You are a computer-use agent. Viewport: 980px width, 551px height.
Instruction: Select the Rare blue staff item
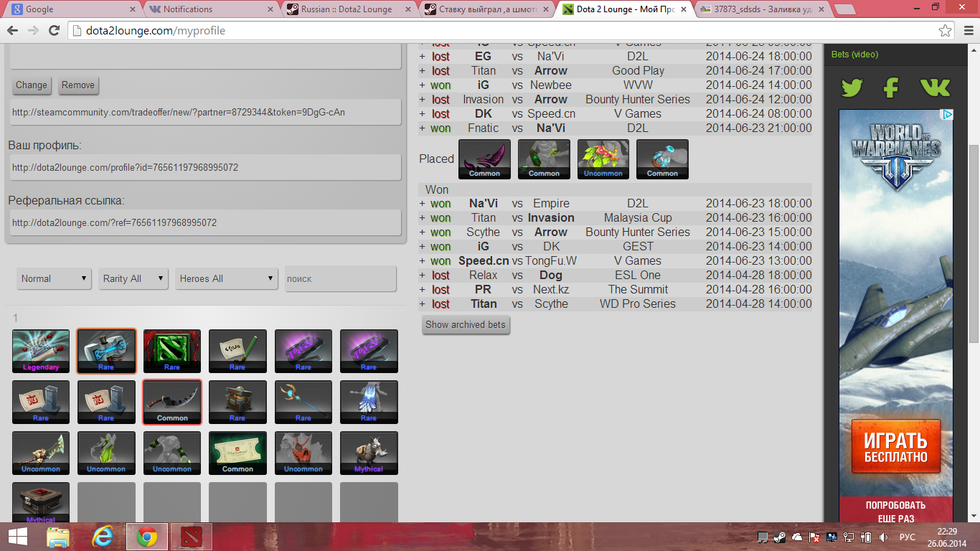coord(303,402)
